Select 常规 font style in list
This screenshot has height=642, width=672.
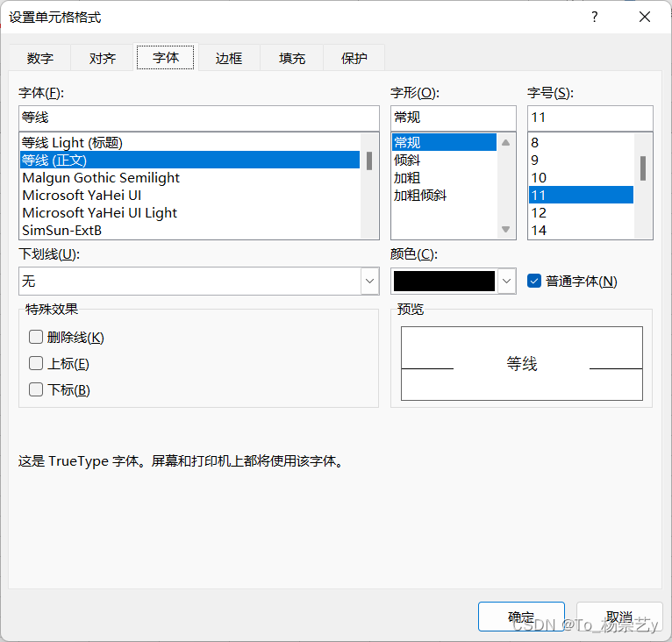pos(444,142)
